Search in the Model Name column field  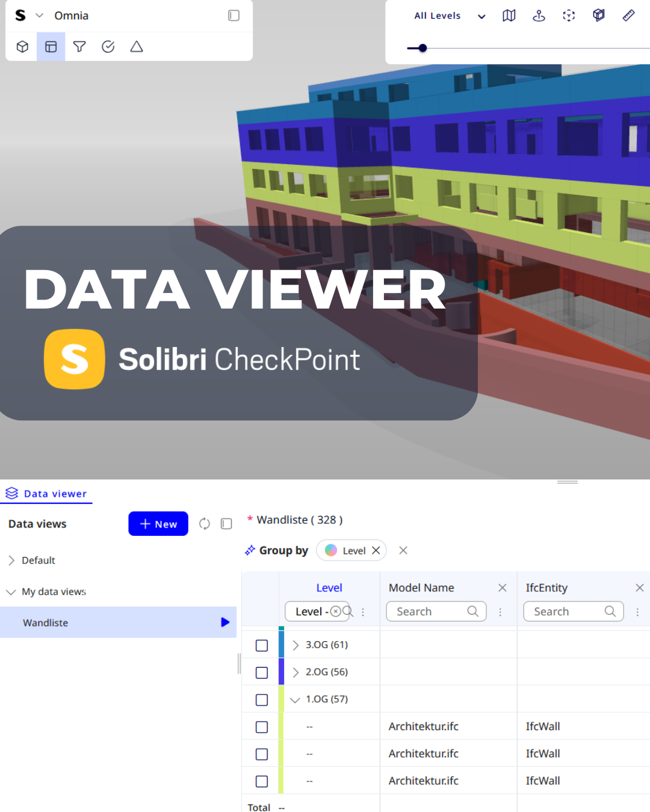point(436,612)
